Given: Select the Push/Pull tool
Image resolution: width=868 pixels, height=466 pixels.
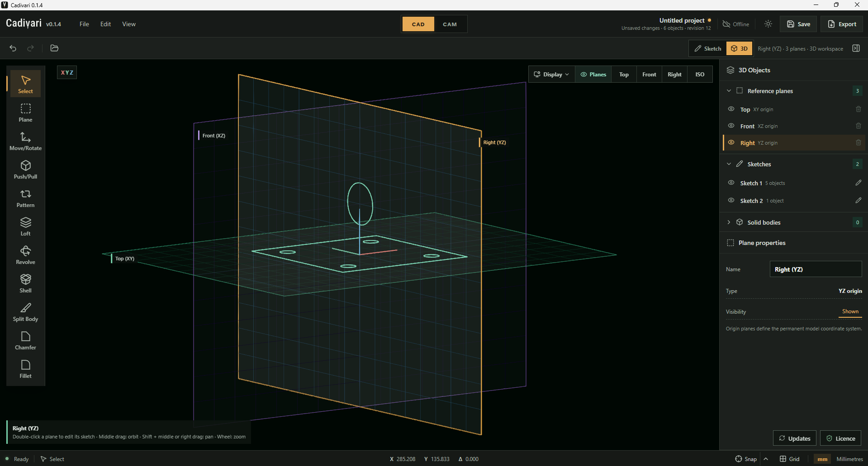Looking at the screenshot, I should pyautogui.click(x=25, y=169).
